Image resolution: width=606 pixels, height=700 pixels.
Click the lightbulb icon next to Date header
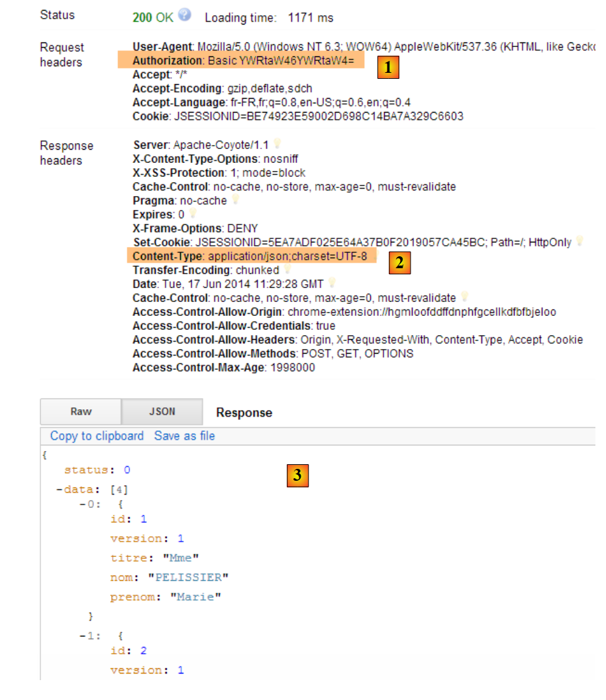(x=332, y=283)
